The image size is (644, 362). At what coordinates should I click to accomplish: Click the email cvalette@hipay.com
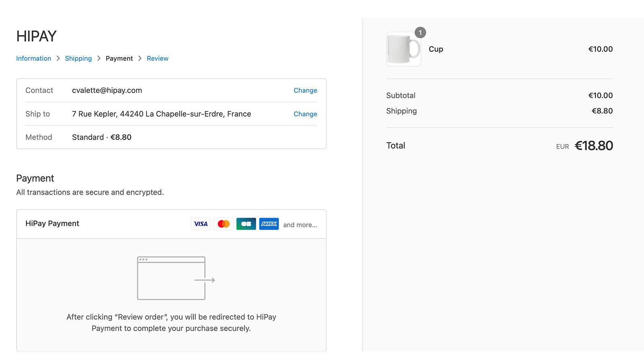coord(107,90)
